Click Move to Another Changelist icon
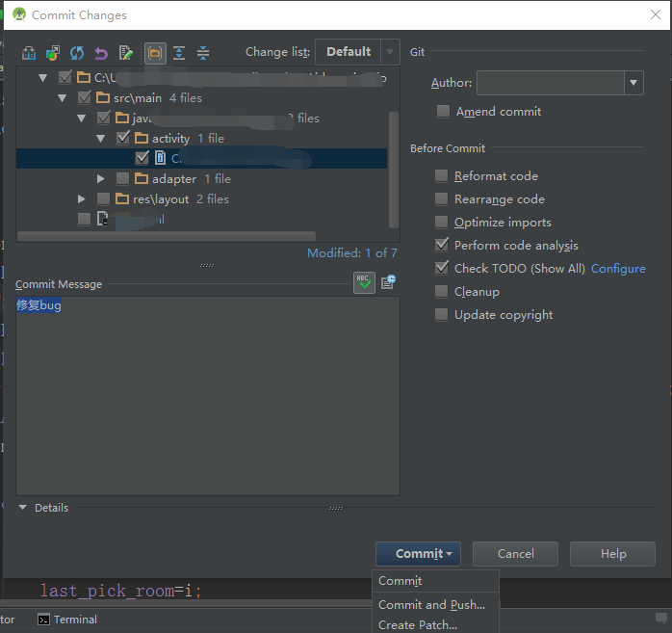This screenshot has width=672, height=633. (53, 53)
